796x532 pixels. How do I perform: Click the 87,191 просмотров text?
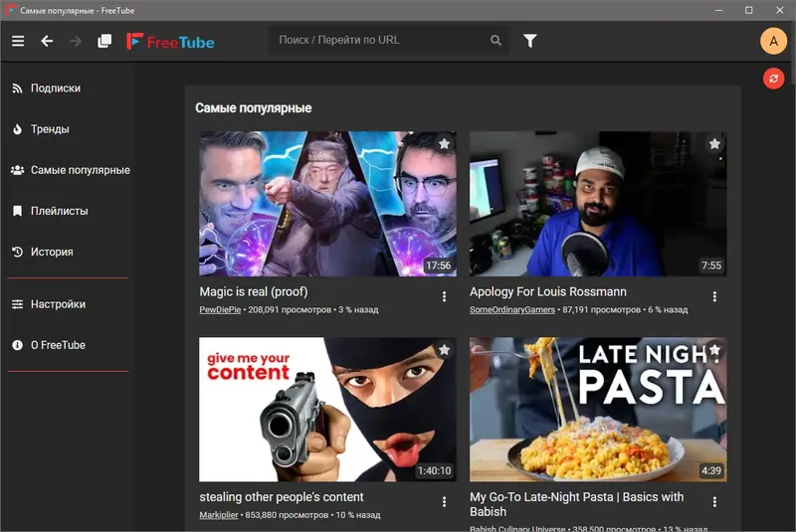point(602,310)
